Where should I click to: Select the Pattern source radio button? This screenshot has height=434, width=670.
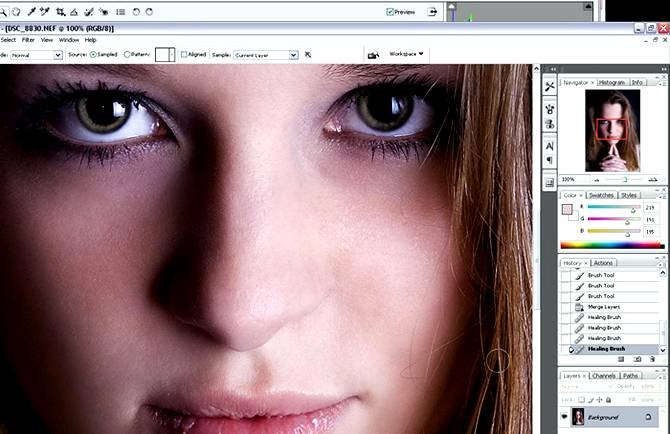point(127,54)
